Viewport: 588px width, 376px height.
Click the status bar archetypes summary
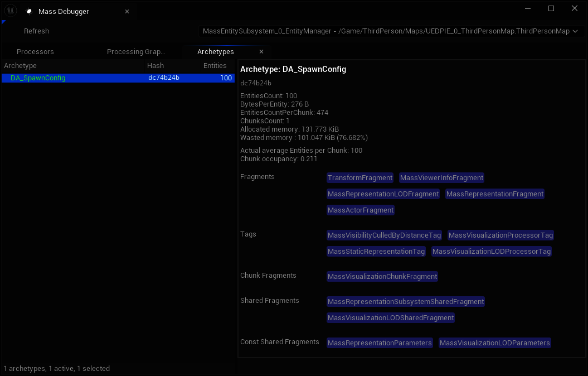click(57, 369)
